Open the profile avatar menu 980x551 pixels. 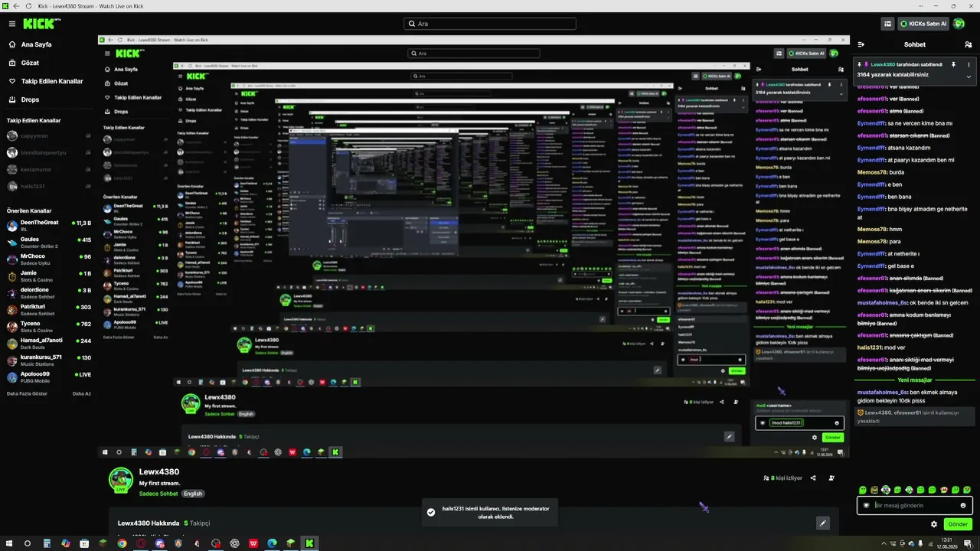tap(959, 24)
